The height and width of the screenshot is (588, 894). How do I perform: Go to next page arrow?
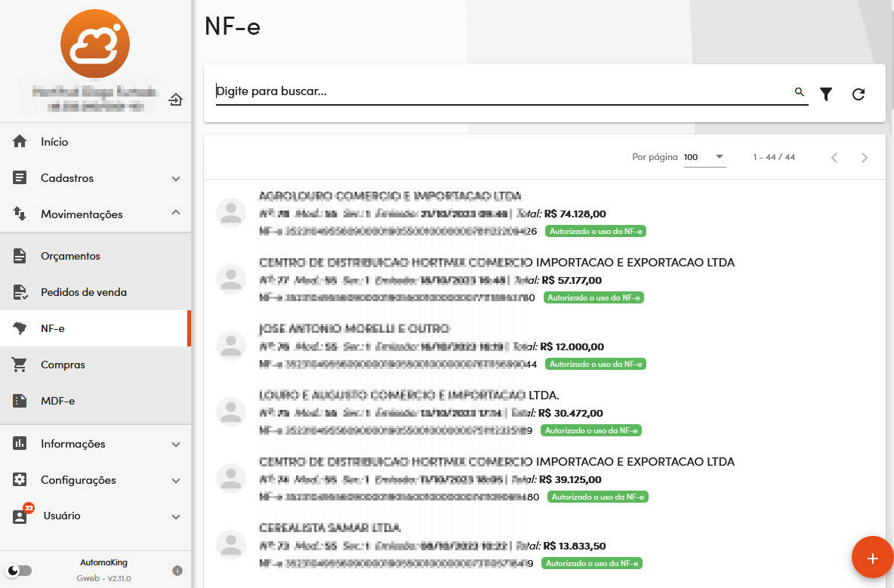(x=865, y=158)
